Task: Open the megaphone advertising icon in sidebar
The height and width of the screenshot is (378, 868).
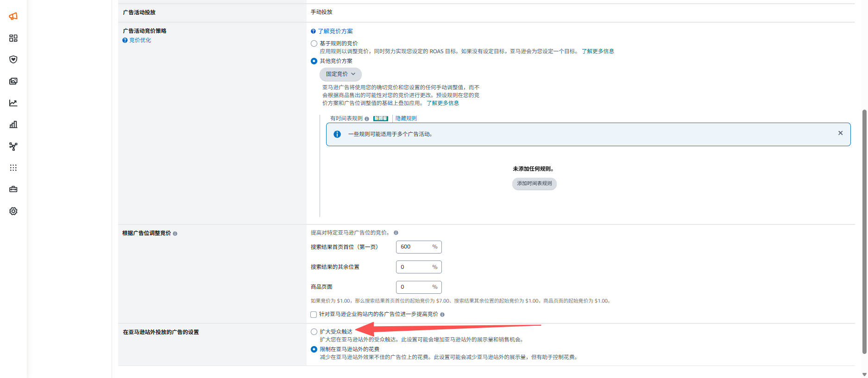Action: [13, 17]
